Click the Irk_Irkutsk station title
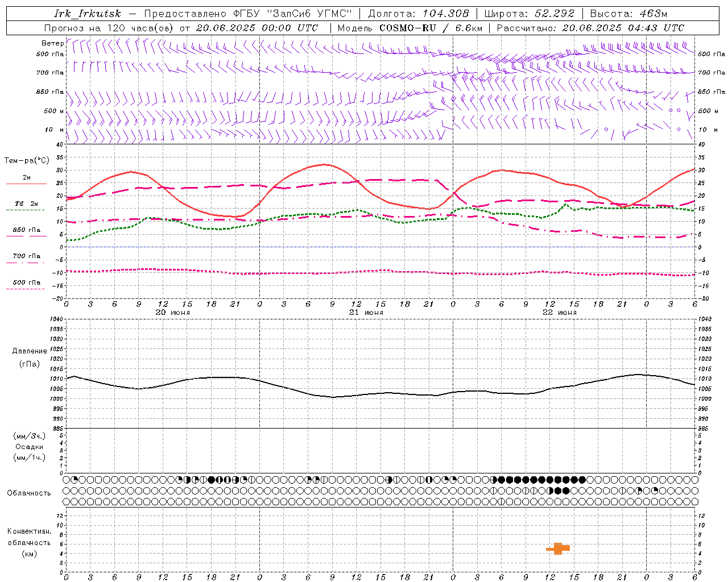 (87, 14)
